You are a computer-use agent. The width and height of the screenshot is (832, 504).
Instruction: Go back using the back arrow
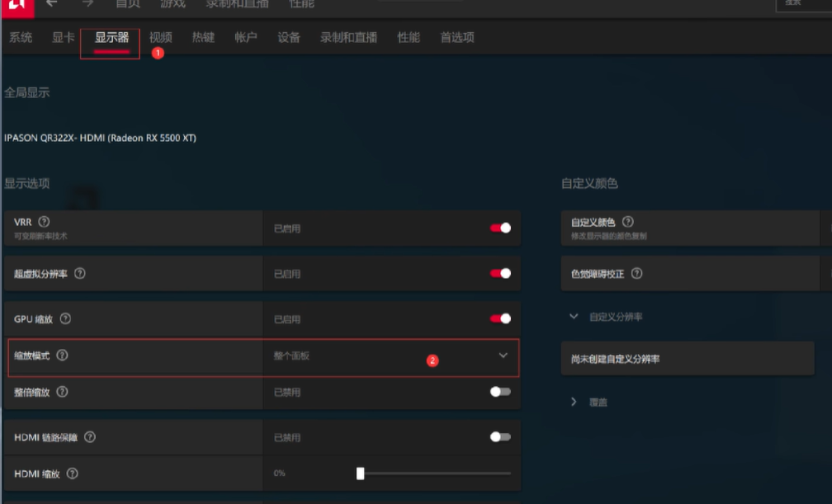[x=51, y=4]
